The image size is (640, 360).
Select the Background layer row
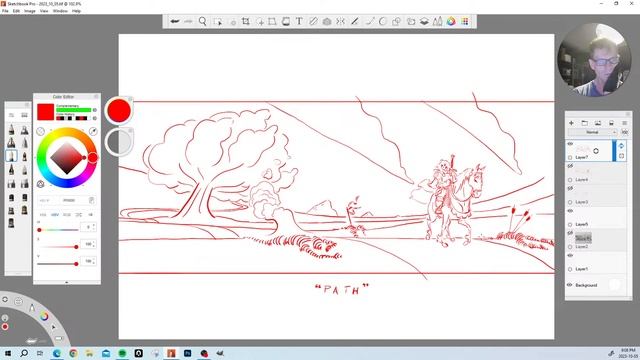point(596,285)
